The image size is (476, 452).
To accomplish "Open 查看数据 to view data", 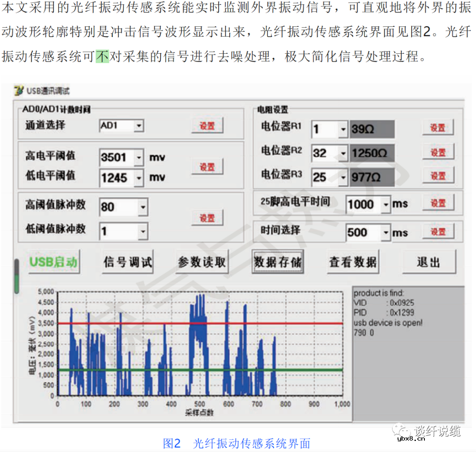I will 353,261.
